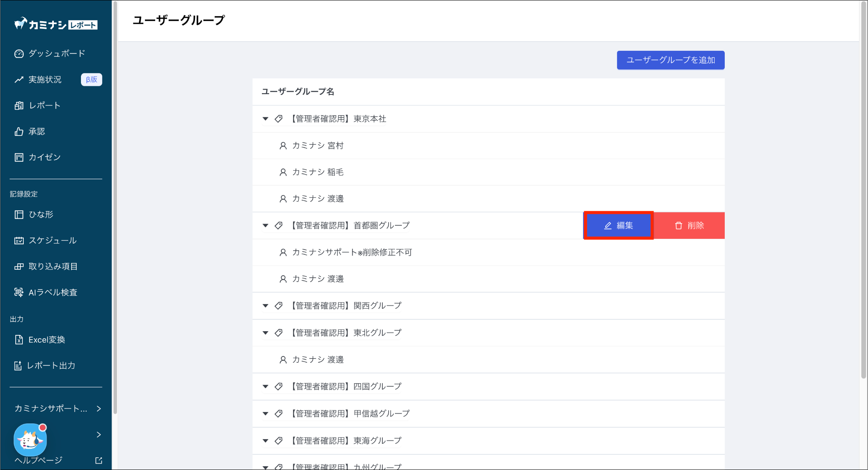Collapse the 東京本社 group
The height and width of the screenshot is (470, 868).
(265, 119)
